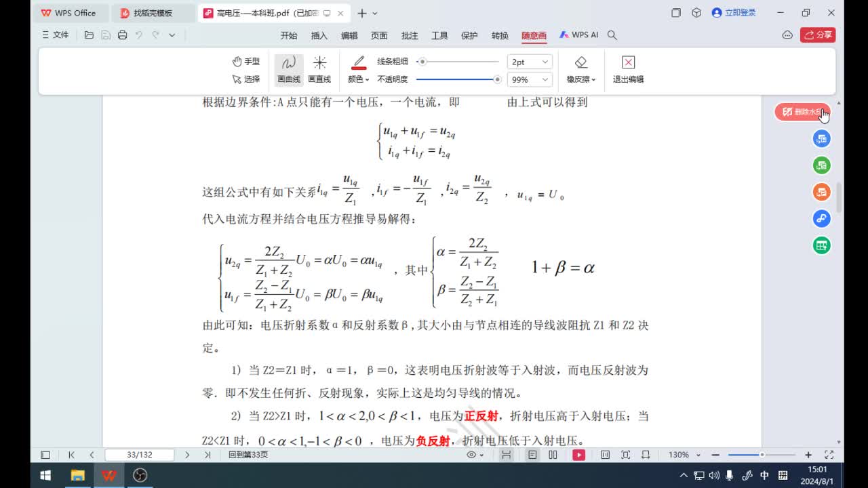Open the line thickness 2pt dropdown
The width and height of the screenshot is (868, 488).
click(530, 62)
